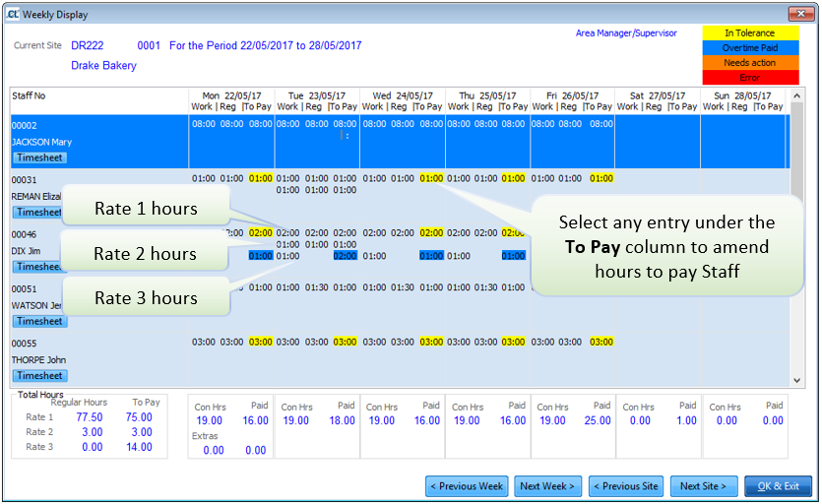Image resolution: width=822 pixels, height=504 pixels.
Task: Open Timesheet for WATSON
Action: (39, 321)
